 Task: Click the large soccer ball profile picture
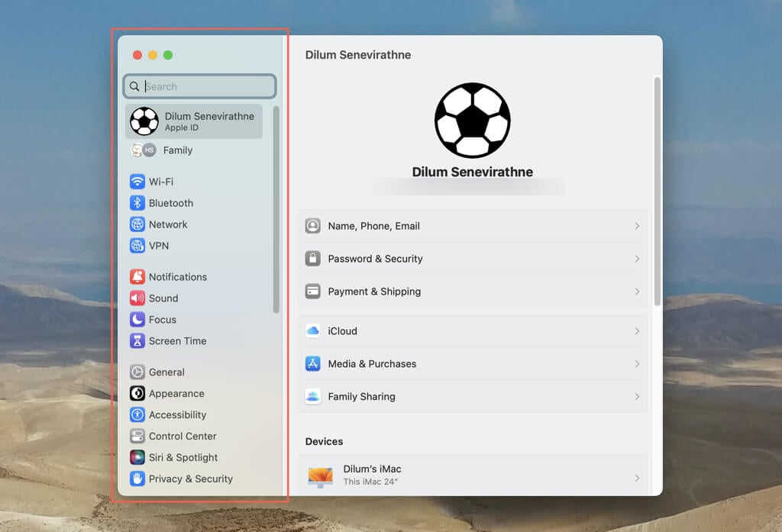(472, 120)
